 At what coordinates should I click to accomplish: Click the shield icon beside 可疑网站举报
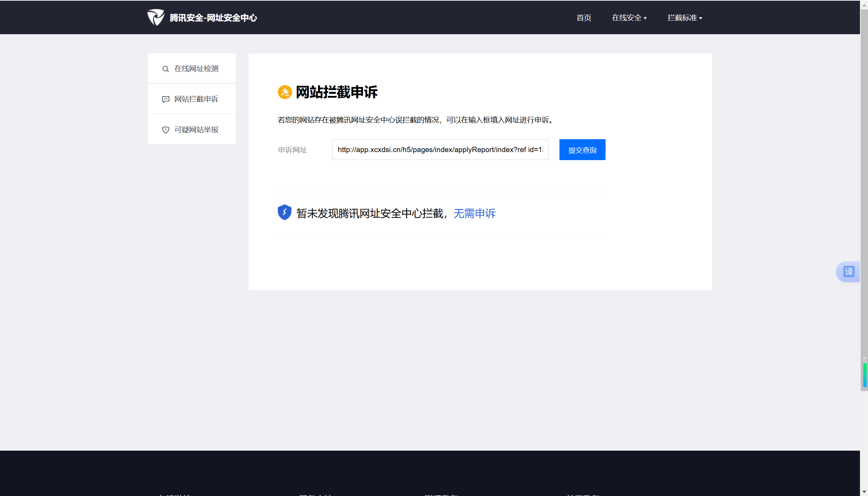pyautogui.click(x=166, y=130)
